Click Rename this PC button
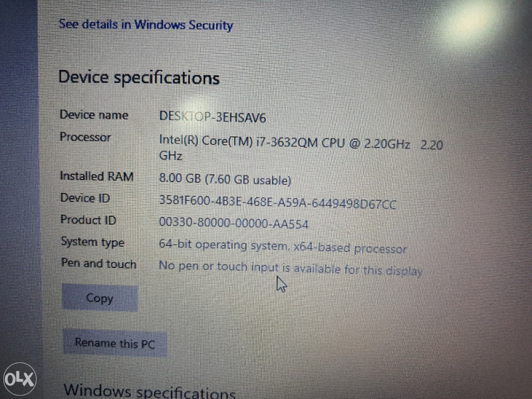The width and height of the screenshot is (532, 399). (x=115, y=343)
